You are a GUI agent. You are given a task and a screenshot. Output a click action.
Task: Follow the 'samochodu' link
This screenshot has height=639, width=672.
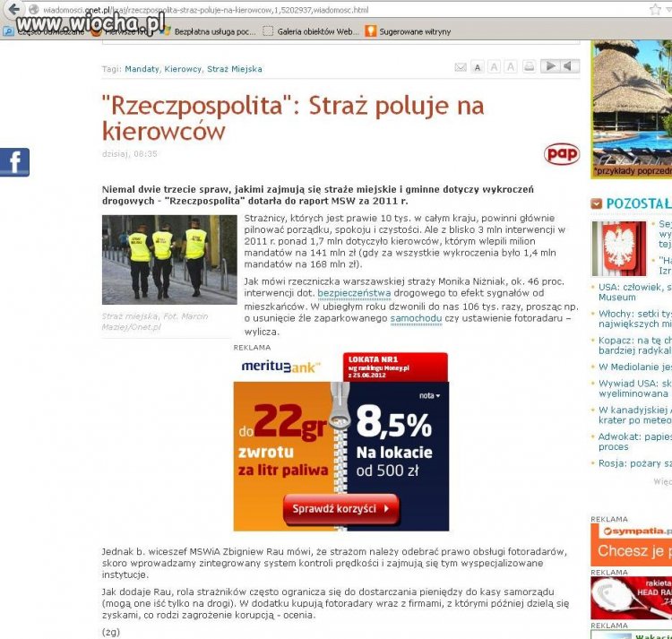click(416, 318)
